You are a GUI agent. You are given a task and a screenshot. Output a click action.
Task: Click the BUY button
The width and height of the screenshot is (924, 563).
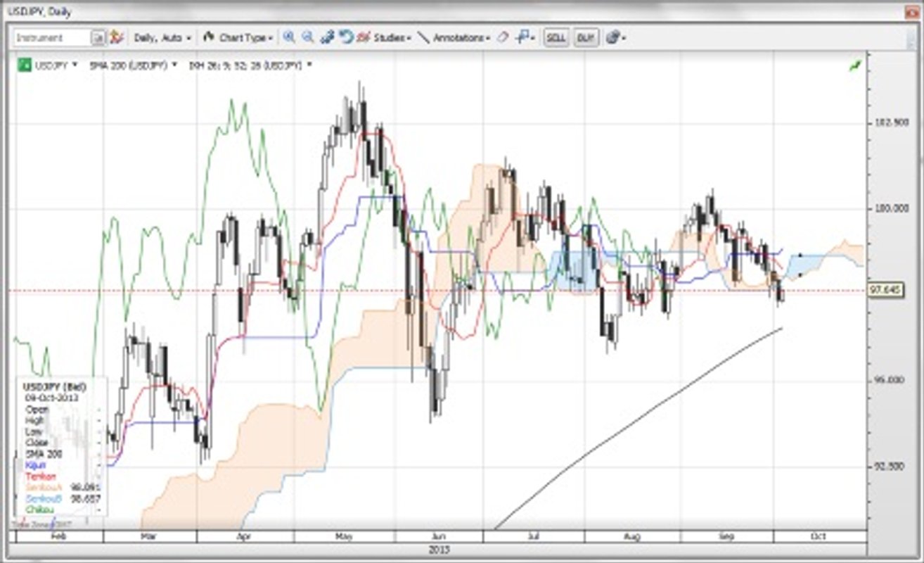click(x=586, y=38)
